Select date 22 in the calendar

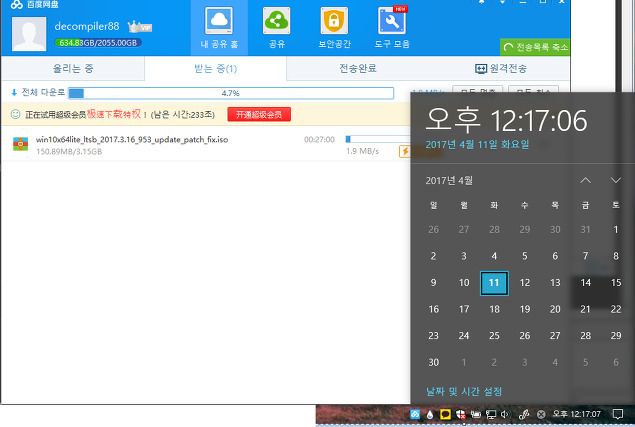[x=616, y=309]
